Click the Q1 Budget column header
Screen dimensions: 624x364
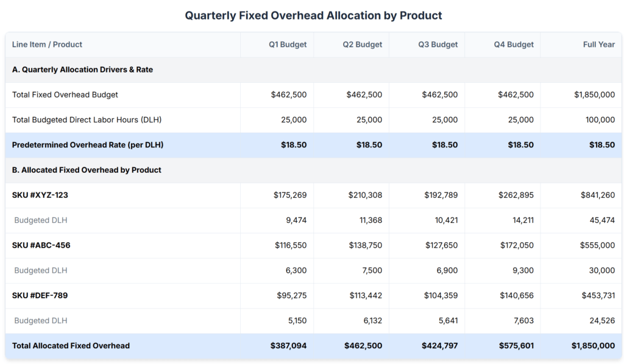coord(288,44)
